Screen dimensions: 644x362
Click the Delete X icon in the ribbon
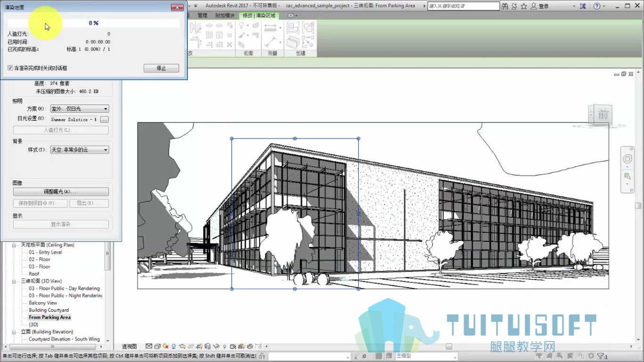230,44
